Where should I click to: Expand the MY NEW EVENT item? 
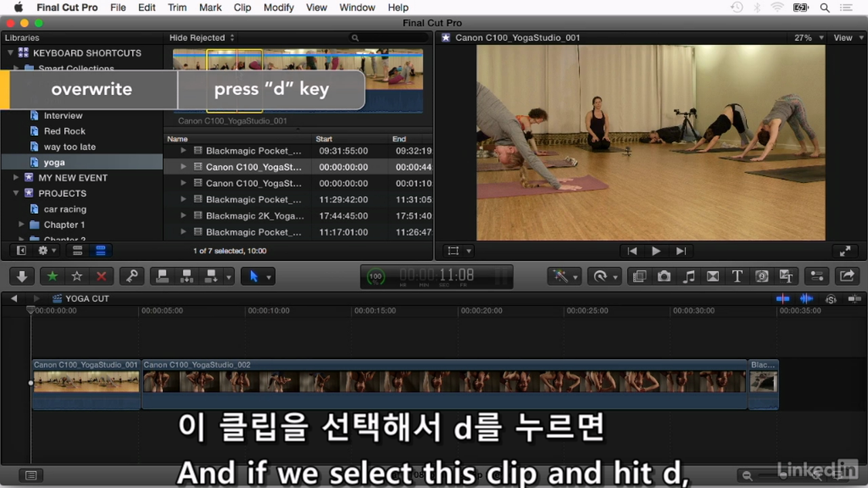(x=16, y=178)
